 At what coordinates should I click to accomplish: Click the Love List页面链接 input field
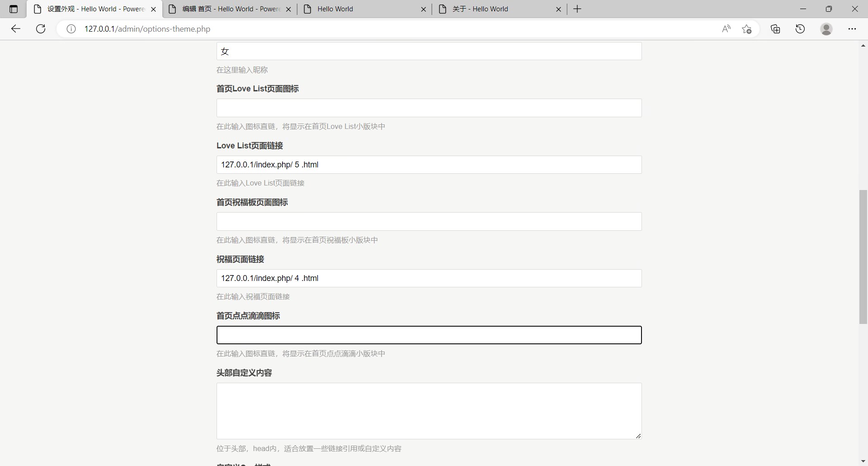pyautogui.click(x=429, y=165)
